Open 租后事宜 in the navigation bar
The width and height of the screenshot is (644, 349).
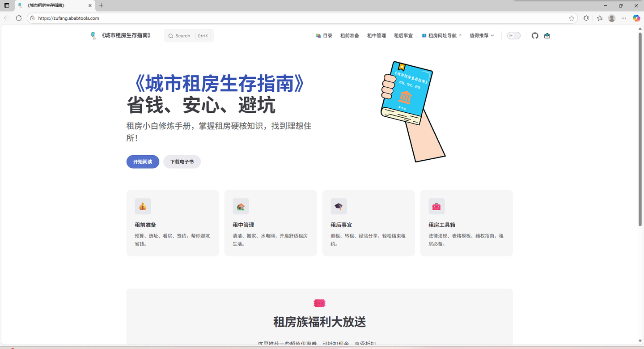403,36
